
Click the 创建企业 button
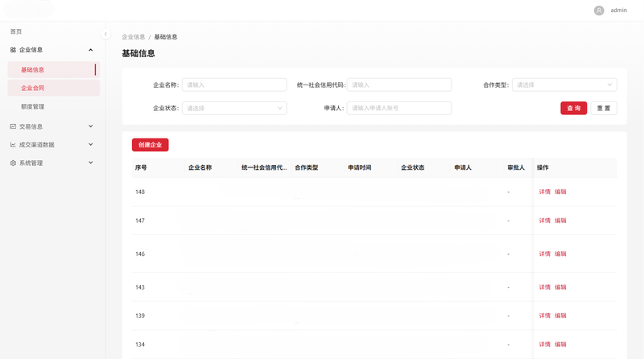(x=150, y=145)
